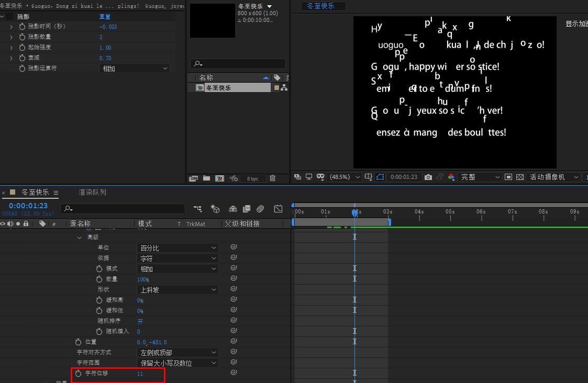Image resolution: width=588 pixels, height=383 pixels.
Task: Click the project panel search field
Action: click(238, 64)
